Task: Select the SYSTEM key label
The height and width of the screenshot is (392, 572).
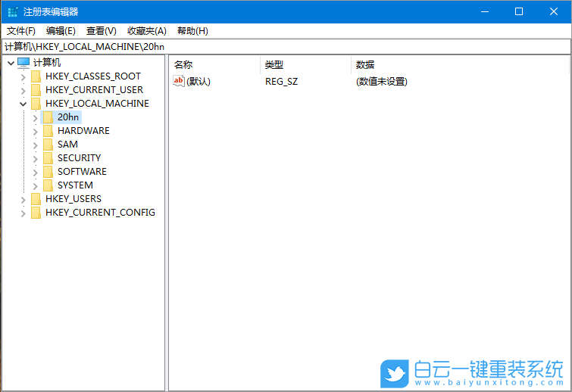Action: [75, 185]
